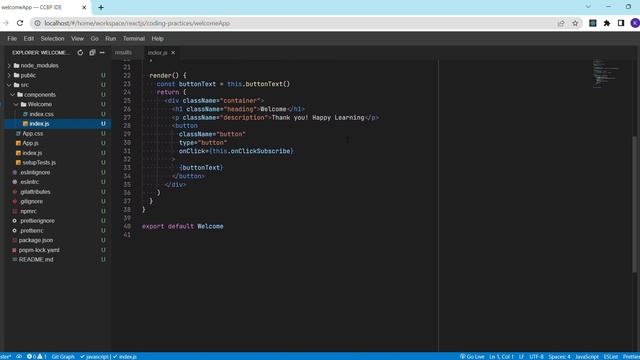Change JavaScript language mode
The image size is (640, 360).
point(587,356)
